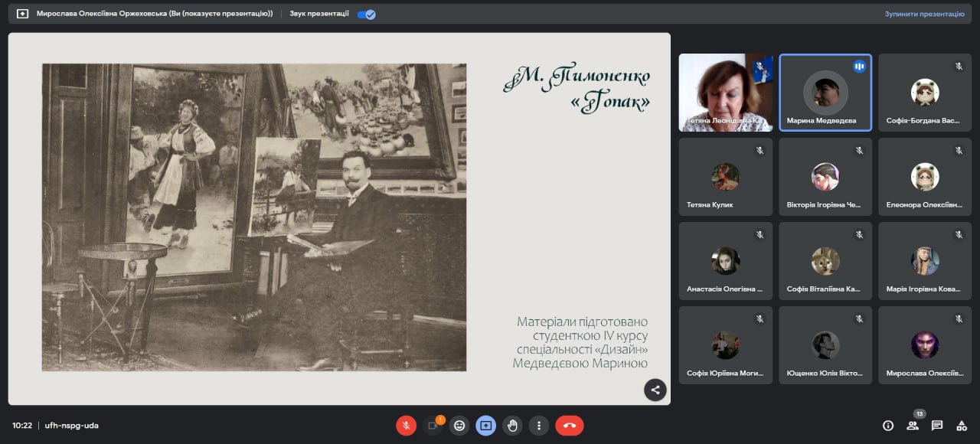Click the presenting screen icon at top-left
This screenshot has height=444, width=980.
[x=22, y=14]
